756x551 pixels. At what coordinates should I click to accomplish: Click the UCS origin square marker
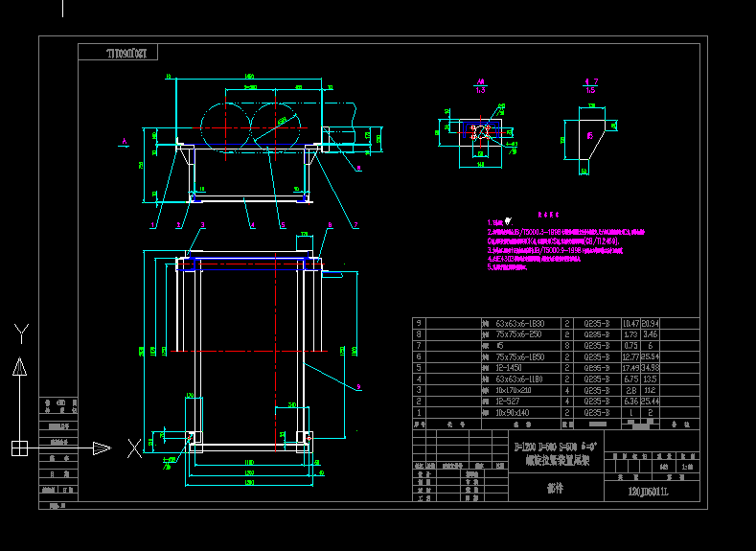point(19,448)
